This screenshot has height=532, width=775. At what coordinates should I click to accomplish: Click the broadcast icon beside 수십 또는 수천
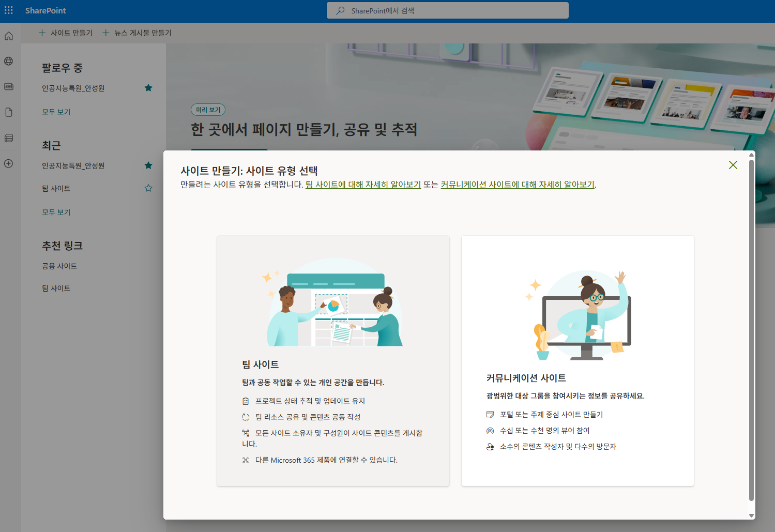(490, 431)
